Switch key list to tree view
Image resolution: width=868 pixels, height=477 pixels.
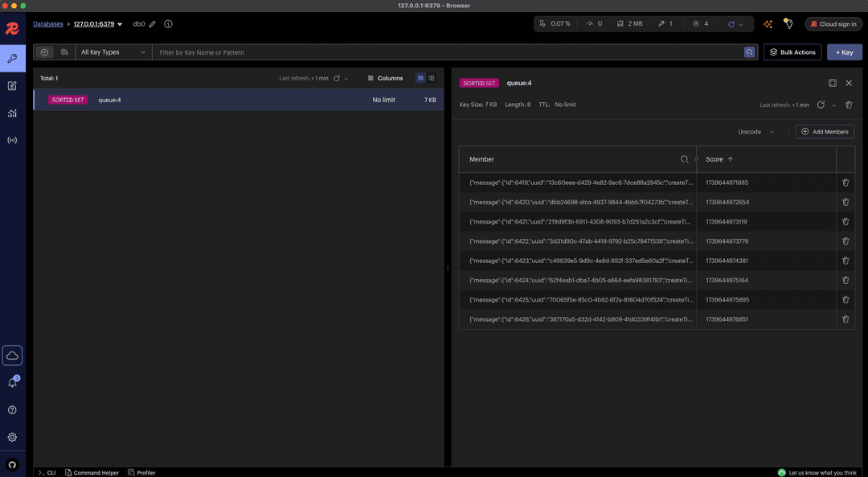point(432,78)
